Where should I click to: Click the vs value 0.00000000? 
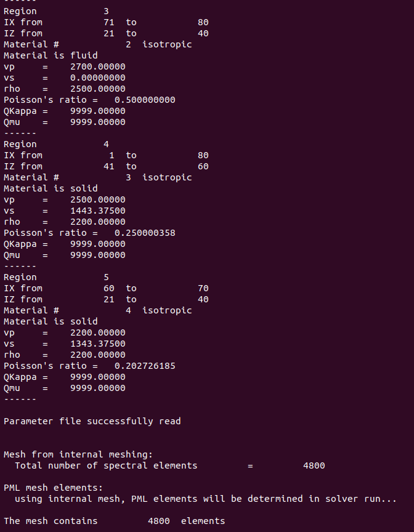pyautogui.click(x=97, y=78)
